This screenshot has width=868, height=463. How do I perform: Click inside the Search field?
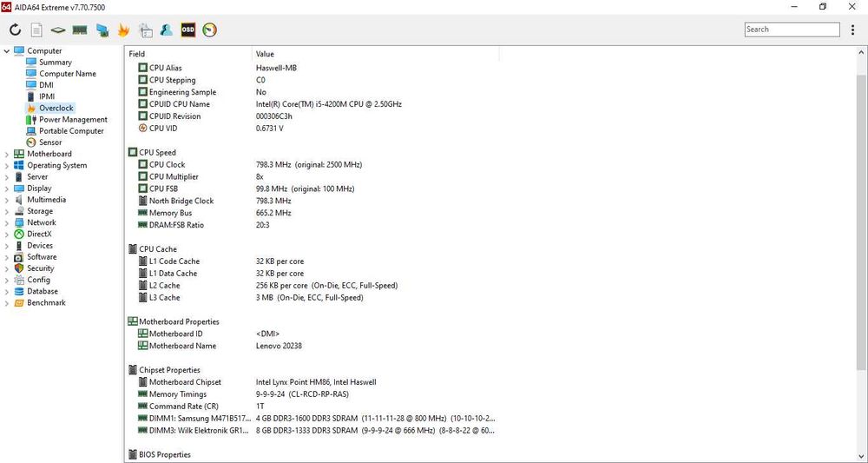[x=792, y=30]
